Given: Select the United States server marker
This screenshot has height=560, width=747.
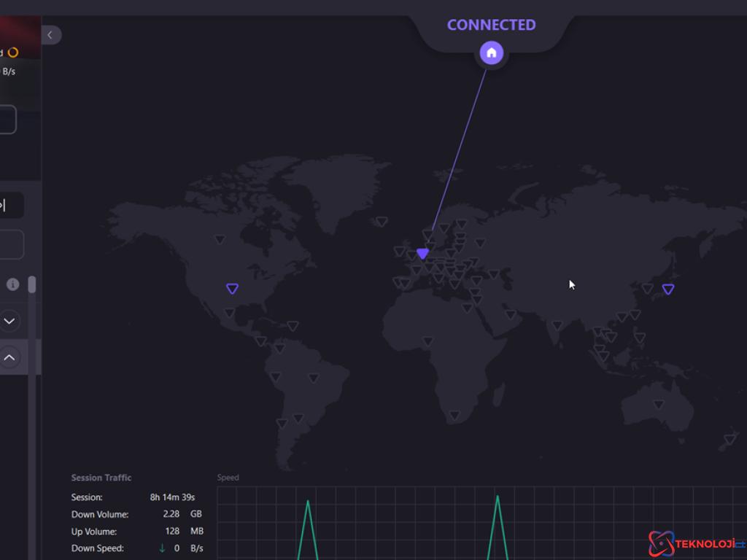Looking at the screenshot, I should [232, 289].
